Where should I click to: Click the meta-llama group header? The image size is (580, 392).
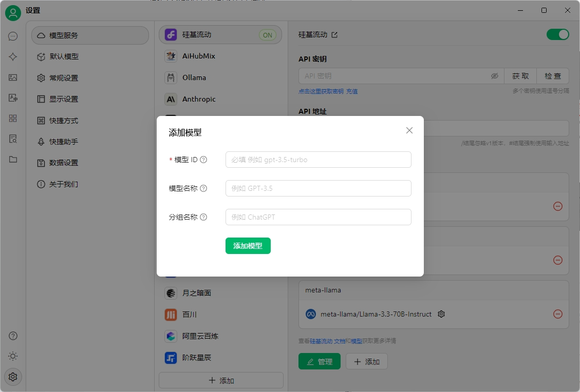click(434, 290)
